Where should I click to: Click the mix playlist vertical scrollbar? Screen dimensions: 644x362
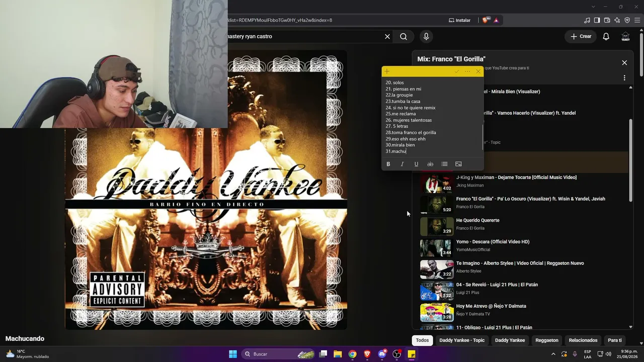click(631, 161)
